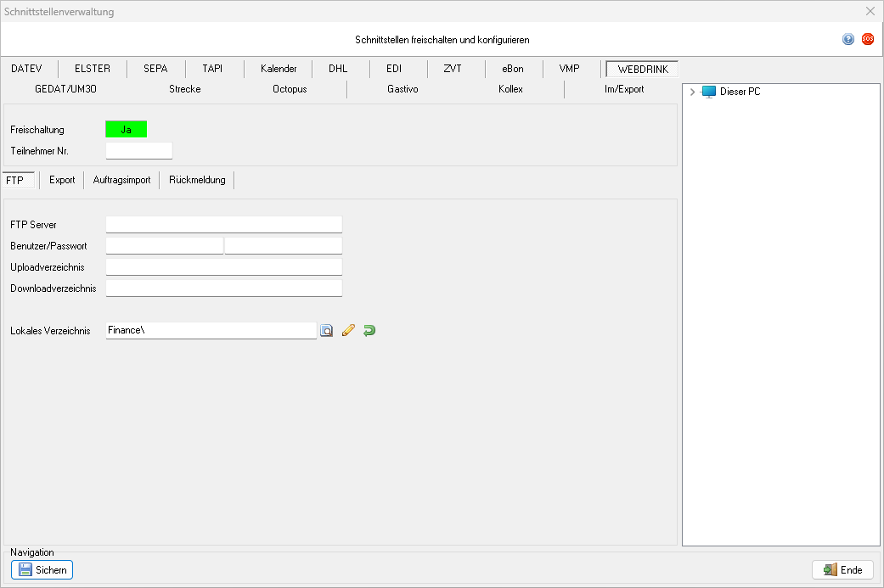Focus the Teilnehmer Nr. input field
The image size is (884, 588).
click(x=138, y=151)
